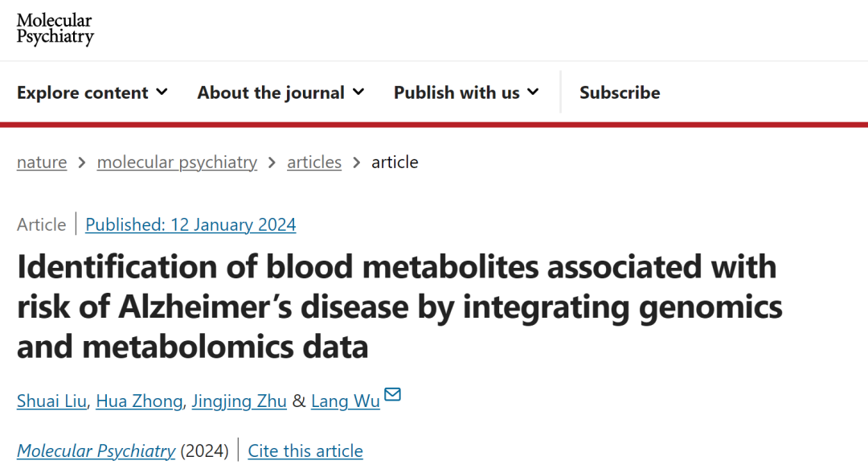Navigate to the articles breadcrumb
This screenshot has width=868, height=473.
[x=314, y=162]
